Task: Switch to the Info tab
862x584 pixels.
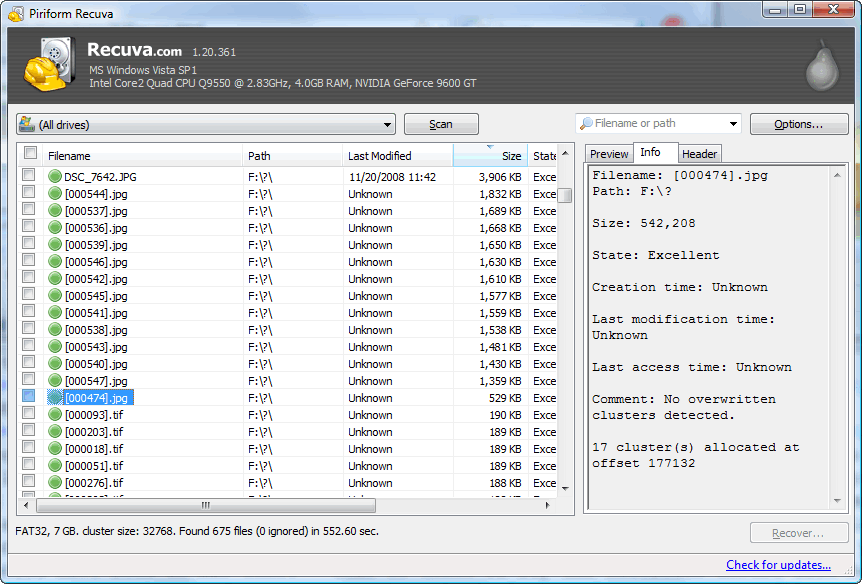Action: point(655,152)
